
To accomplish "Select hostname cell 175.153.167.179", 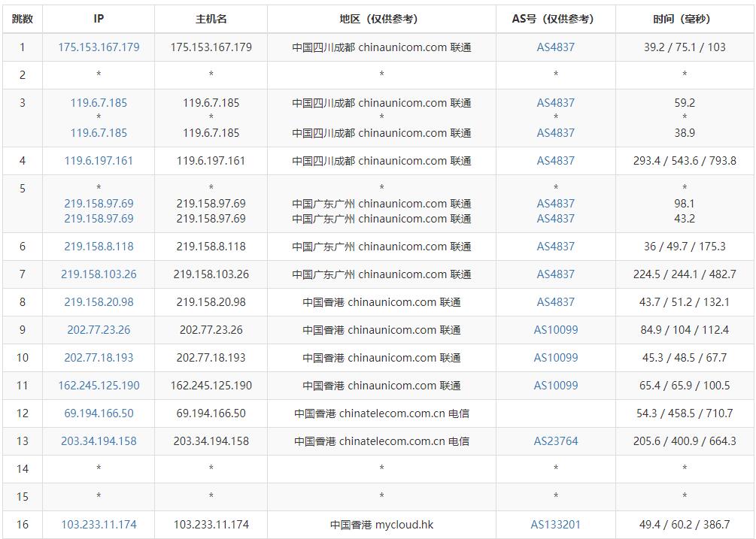I will pos(211,47).
